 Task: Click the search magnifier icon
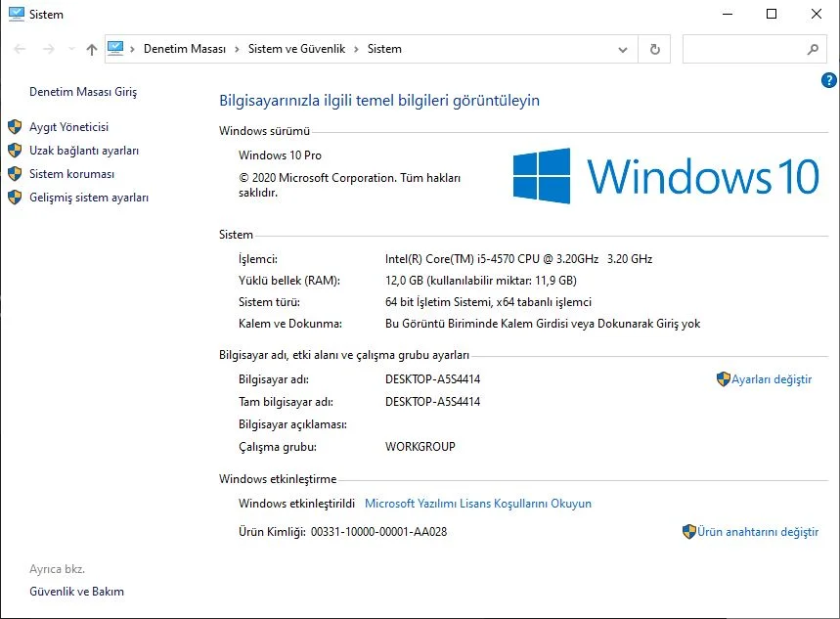pos(813,49)
